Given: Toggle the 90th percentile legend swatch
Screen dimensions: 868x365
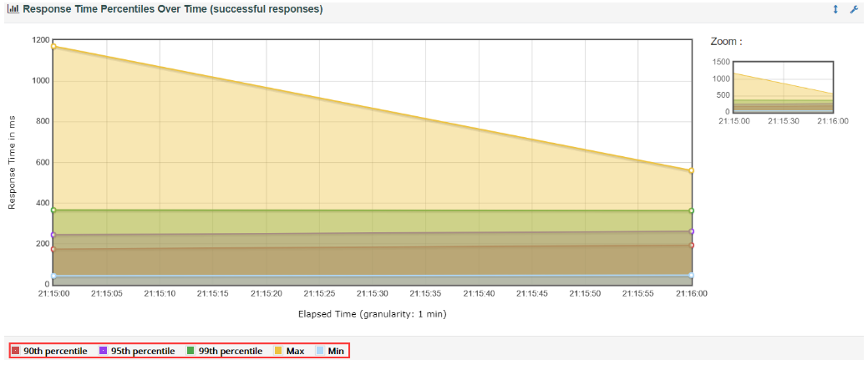Looking at the screenshot, I should [16, 351].
